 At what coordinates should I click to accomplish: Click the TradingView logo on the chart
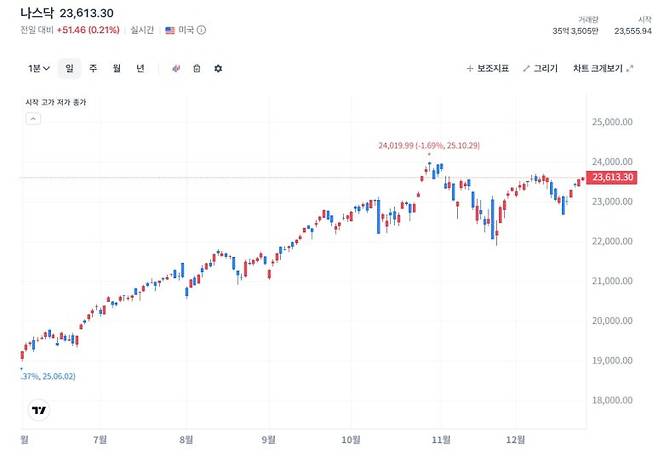point(39,410)
